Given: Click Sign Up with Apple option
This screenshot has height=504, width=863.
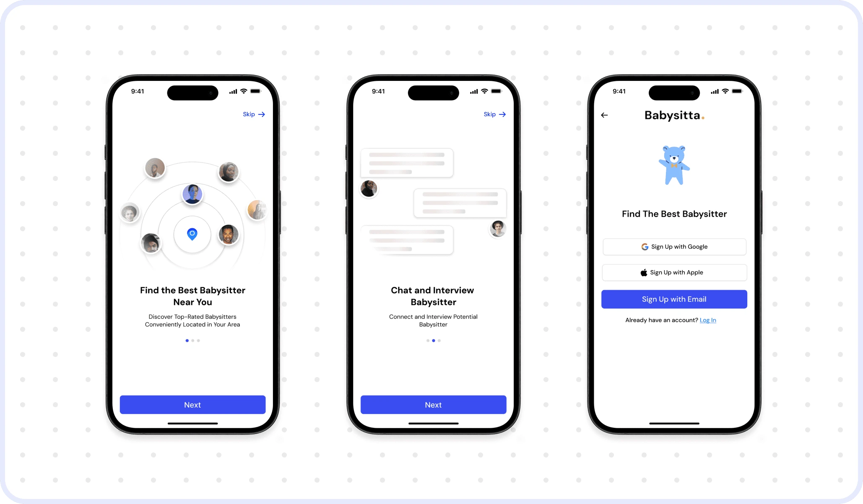Looking at the screenshot, I should pos(673,272).
